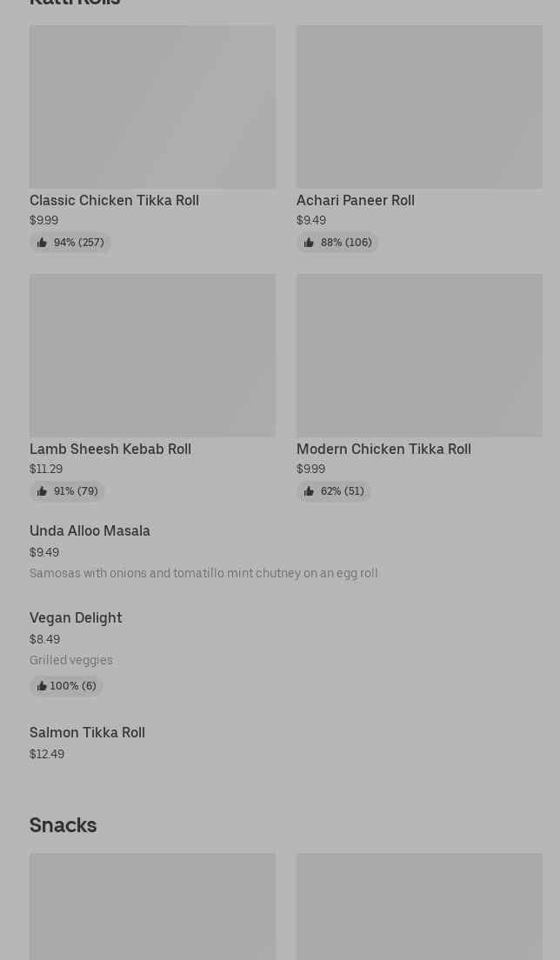560x960 pixels.
Task: Open the Modern Chicken Tikka Roll photo
Action: [419, 355]
